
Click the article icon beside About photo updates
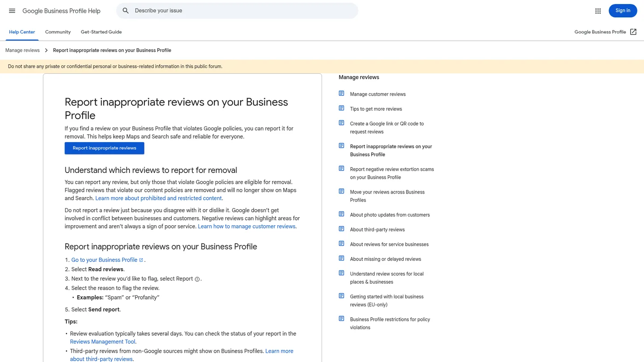[x=341, y=214]
